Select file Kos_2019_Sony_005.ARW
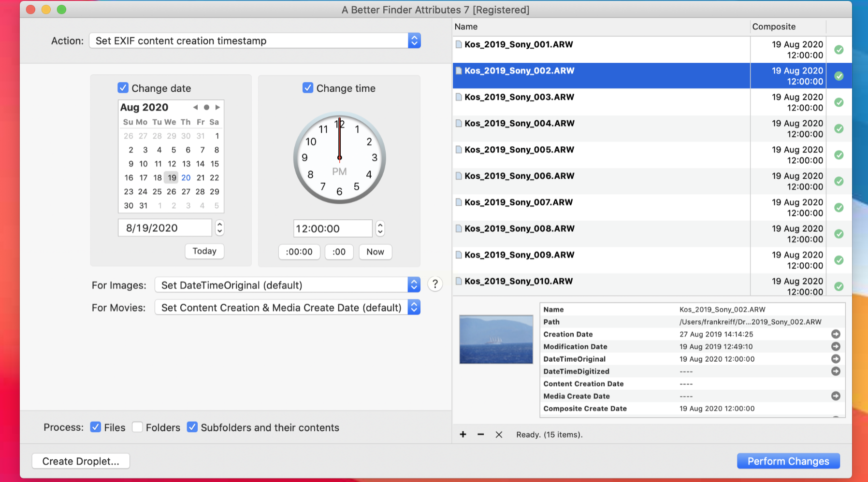The width and height of the screenshot is (868, 482). click(x=652, y=155)
